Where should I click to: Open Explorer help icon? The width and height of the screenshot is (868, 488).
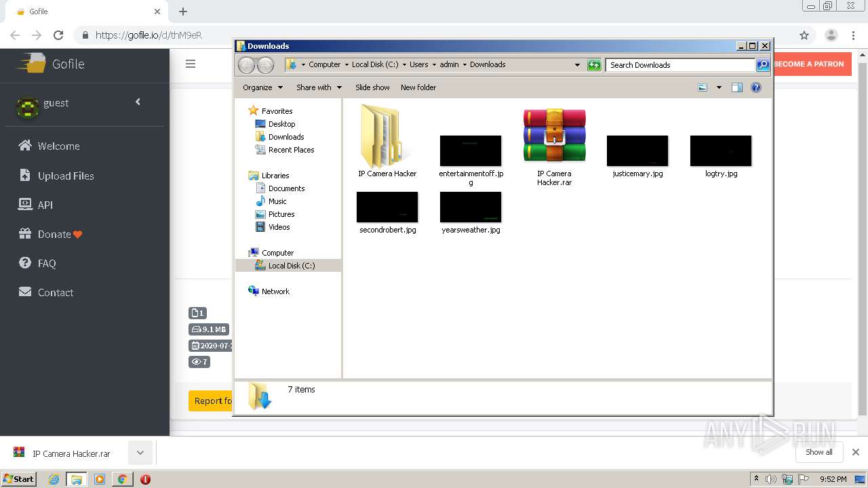tap(756, 87)
